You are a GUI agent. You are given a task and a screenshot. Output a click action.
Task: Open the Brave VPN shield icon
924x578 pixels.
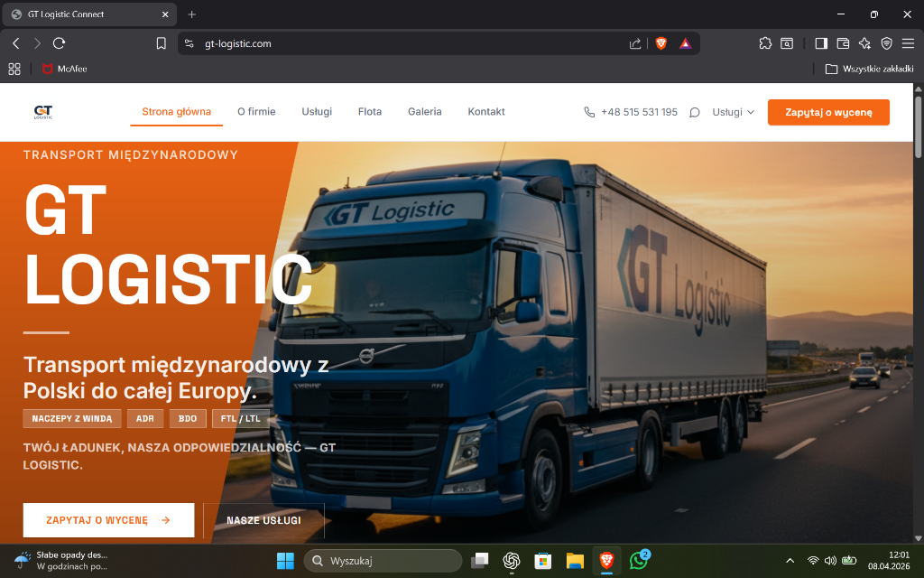(886, 43)
